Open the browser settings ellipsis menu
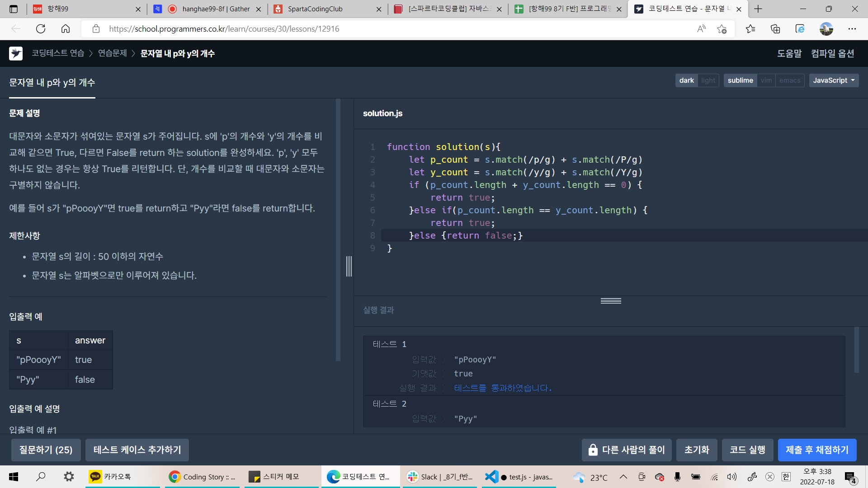868x488 pixels. click(x=852, y=29)
